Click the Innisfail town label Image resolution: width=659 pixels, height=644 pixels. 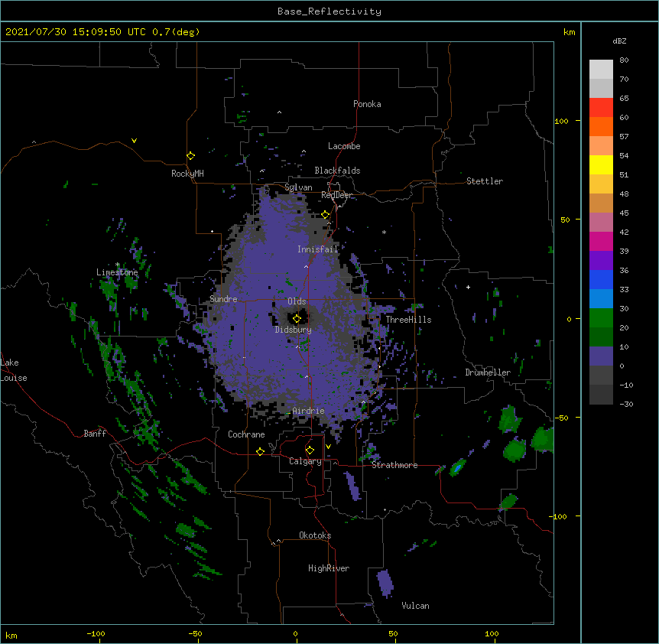pyautogui.click(x=317, y=249)
